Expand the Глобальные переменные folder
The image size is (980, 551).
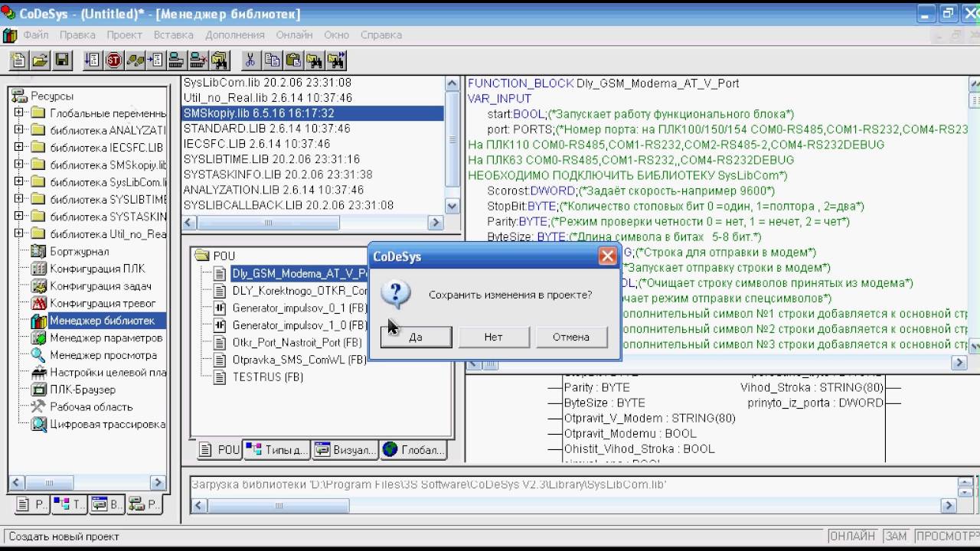point(19,112)
